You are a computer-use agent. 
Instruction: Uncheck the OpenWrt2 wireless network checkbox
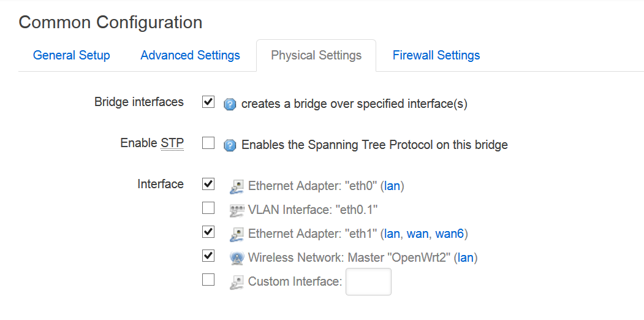point(208,256)
